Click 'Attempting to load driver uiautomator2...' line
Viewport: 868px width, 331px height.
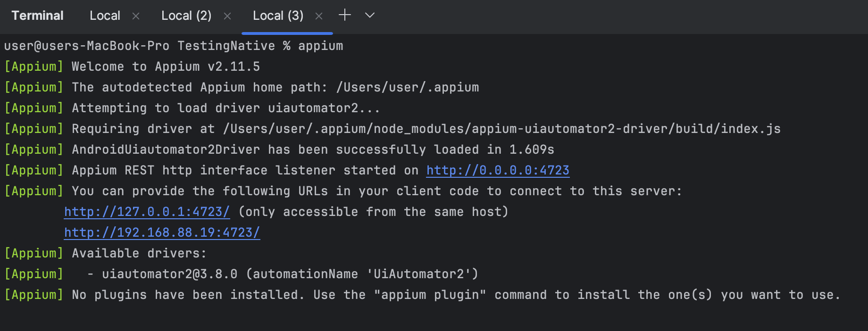pos(226,108)
